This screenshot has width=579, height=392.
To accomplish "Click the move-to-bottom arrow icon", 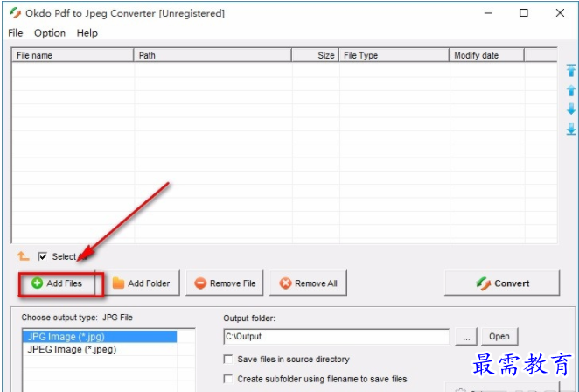I will tap(571, 129).
